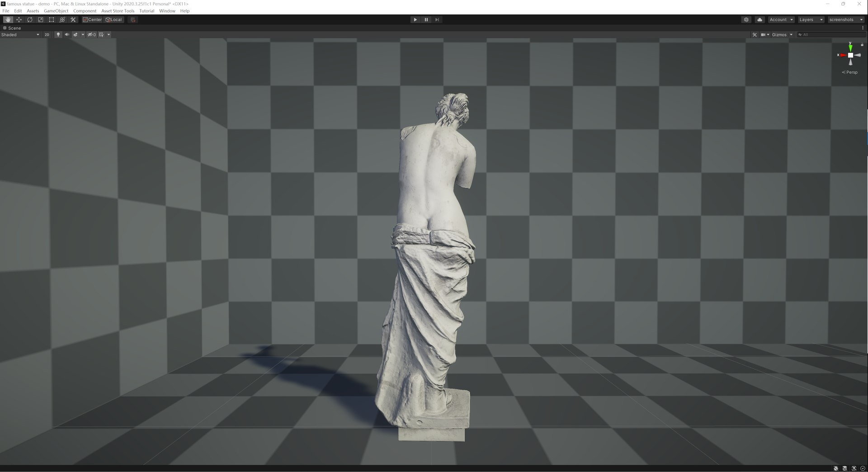The image size is (868, 472).
Task: Select the Scene tab
Action: [12, 28]
